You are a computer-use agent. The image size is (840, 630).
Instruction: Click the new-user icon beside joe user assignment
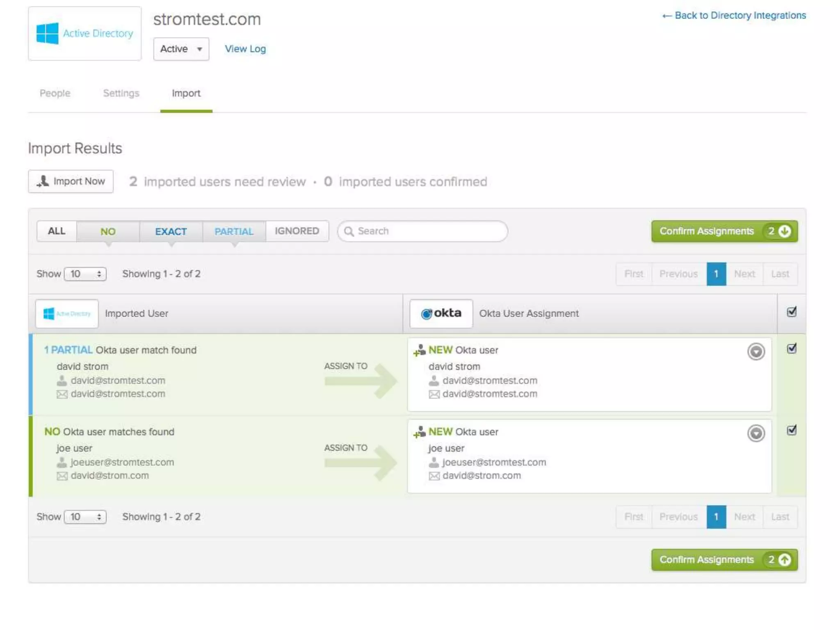coord(419,432)
